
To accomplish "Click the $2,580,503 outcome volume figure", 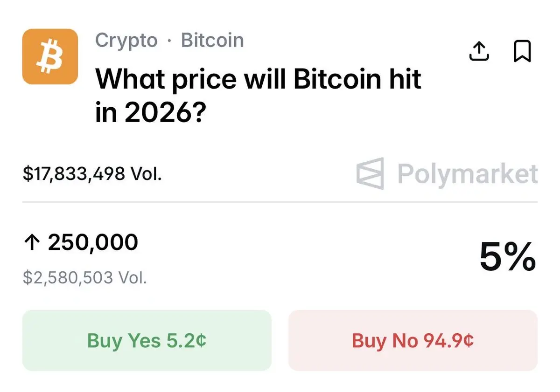I will [68, 278].
